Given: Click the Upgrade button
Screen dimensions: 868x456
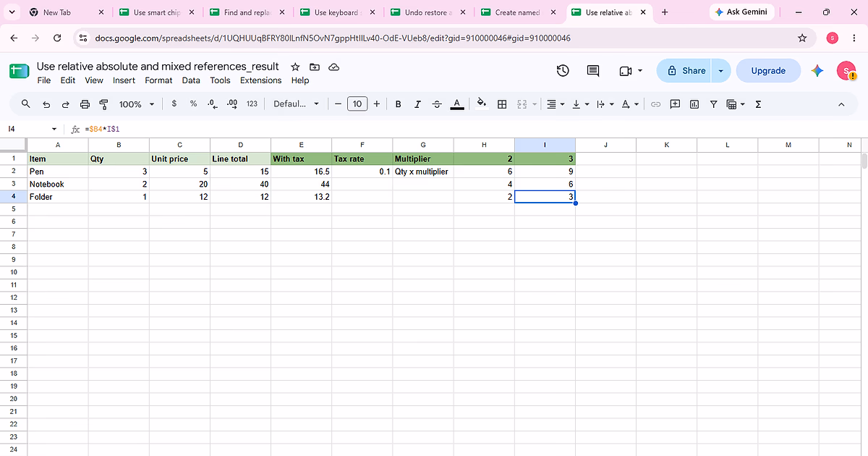Looking at the screenshot, I should pos(768,70).
